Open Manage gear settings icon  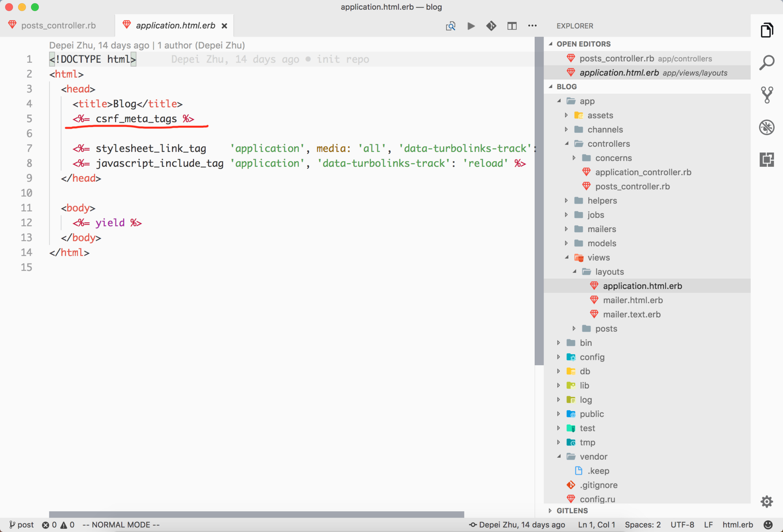(767, 501)
